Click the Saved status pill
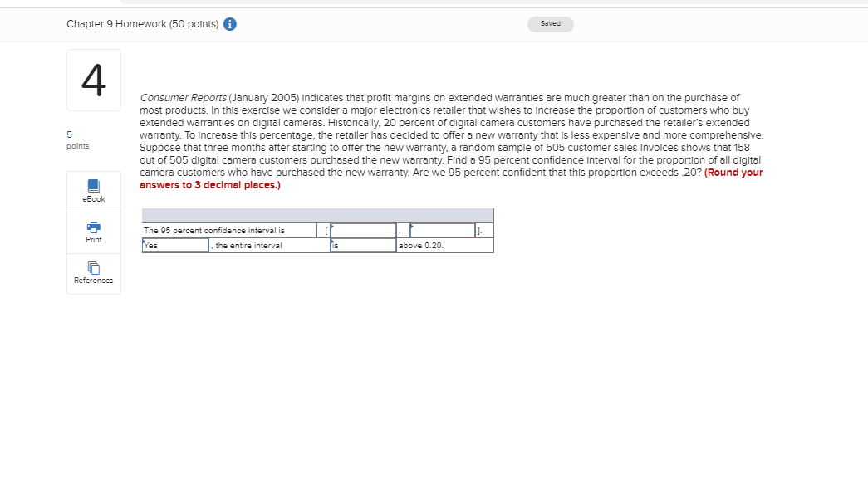The width and height of the screenshot is (868, 503). [x=550, y=24]
